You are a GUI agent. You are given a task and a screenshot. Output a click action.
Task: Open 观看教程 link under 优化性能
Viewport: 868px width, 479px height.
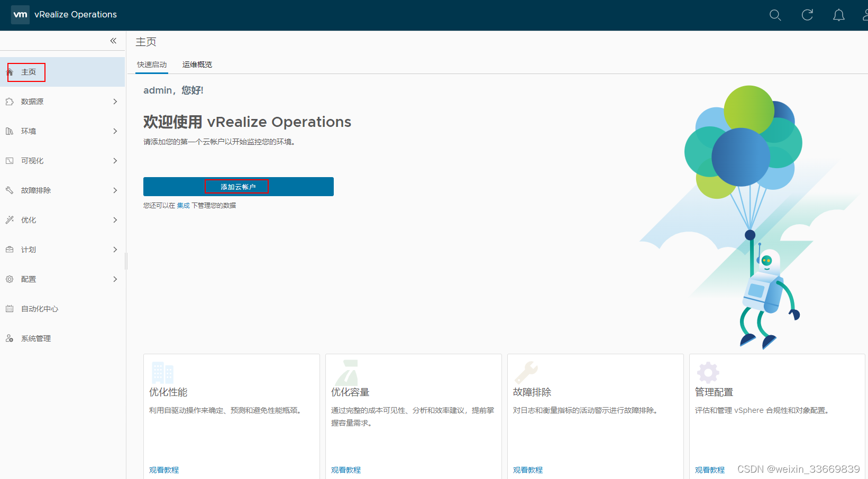point(164,470)
